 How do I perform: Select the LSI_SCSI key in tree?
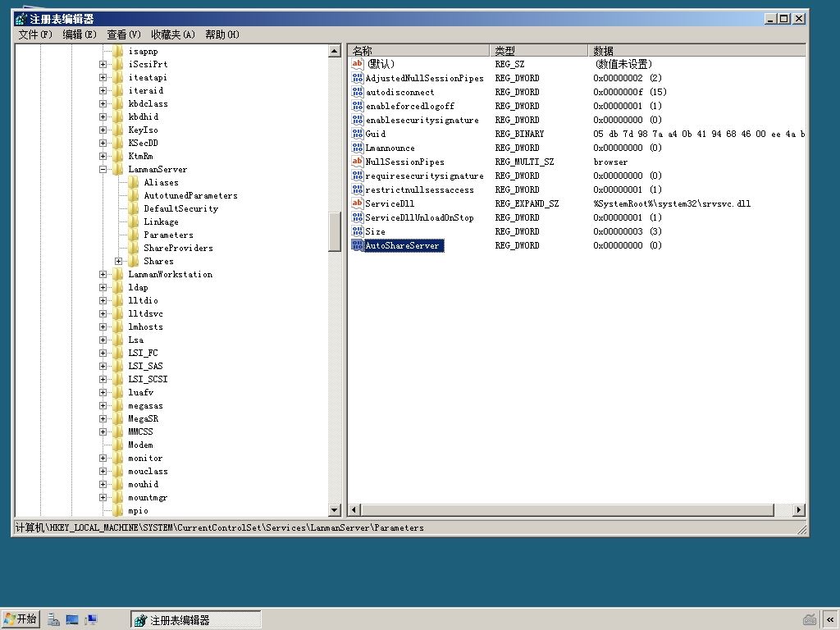(x=148, y=379)
